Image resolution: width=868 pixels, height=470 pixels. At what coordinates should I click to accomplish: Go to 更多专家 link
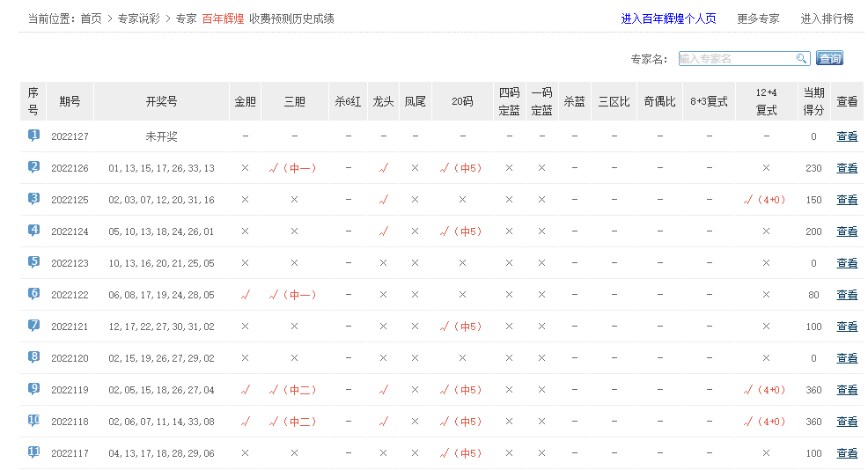pyautogui.click(x=758, y=18)
